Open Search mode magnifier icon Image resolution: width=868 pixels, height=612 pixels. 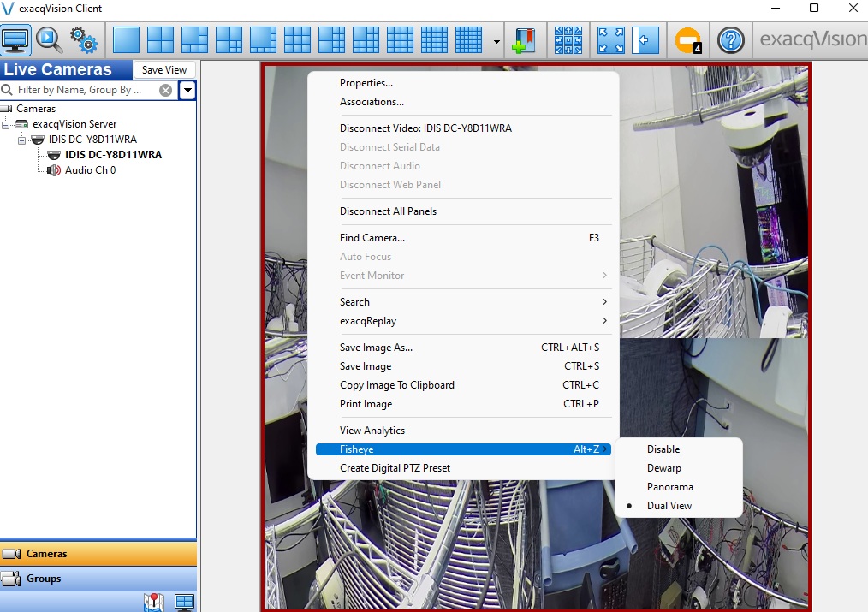pos(50,40)
